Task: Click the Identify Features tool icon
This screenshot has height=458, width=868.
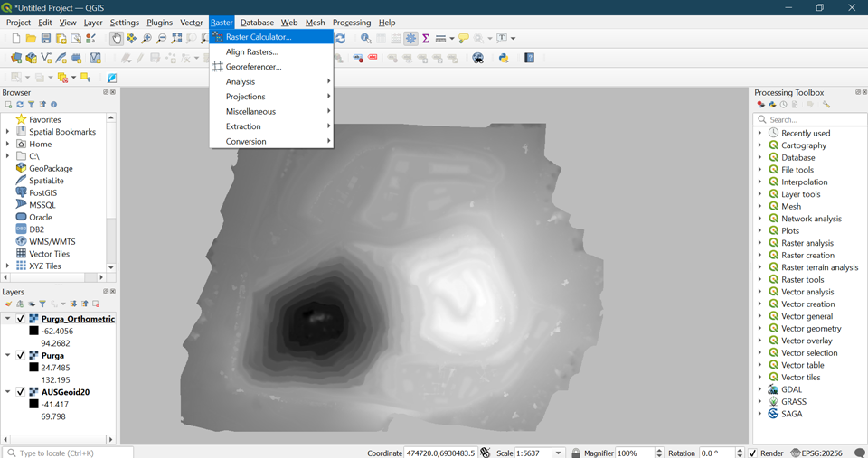Action: (x=365, y=39)
